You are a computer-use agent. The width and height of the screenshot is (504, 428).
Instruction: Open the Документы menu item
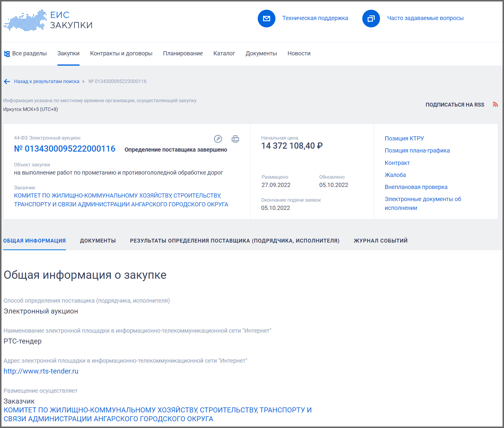point(261,54)
